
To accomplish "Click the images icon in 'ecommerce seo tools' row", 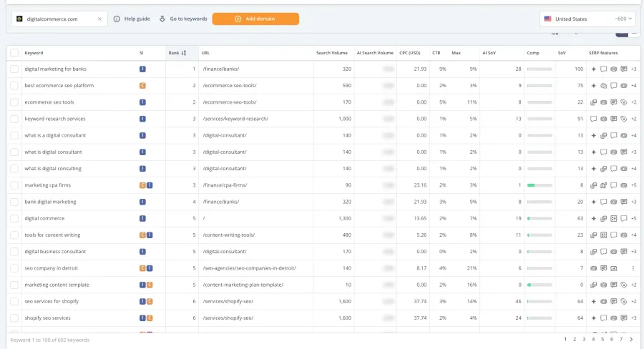I will 593,102.
